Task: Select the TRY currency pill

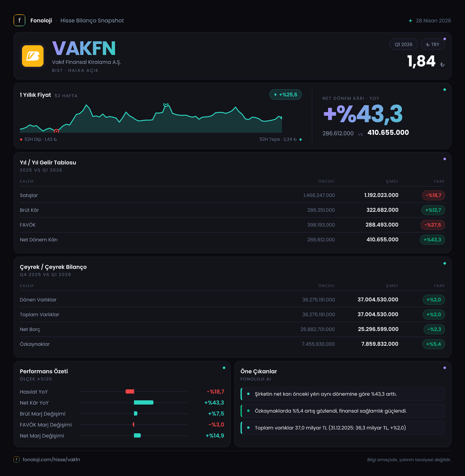Action: tap(432, 44)
